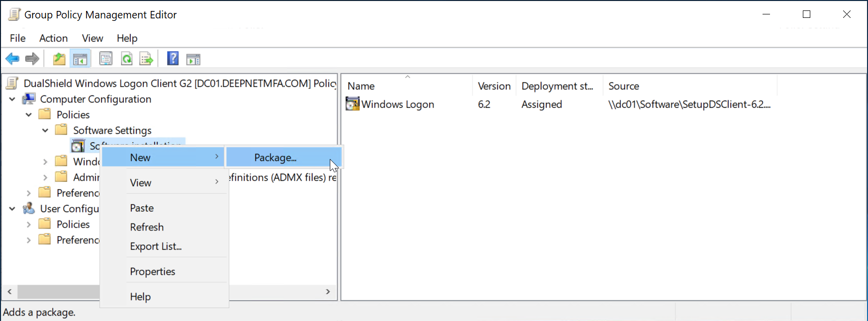Sort the list by the Name column header

point(361,86)
